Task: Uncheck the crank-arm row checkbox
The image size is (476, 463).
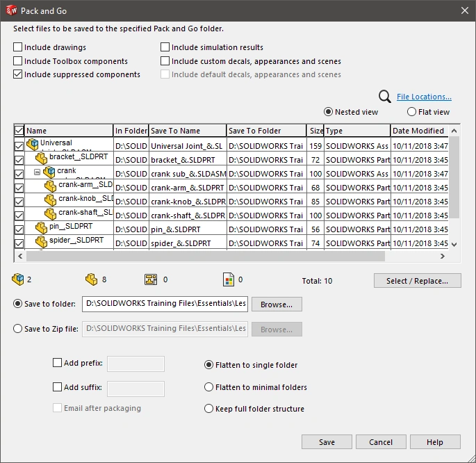Action: tap(19, 188)
